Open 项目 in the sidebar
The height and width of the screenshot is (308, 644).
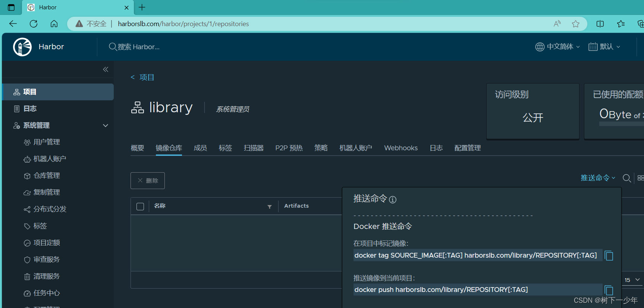[58, 92]
